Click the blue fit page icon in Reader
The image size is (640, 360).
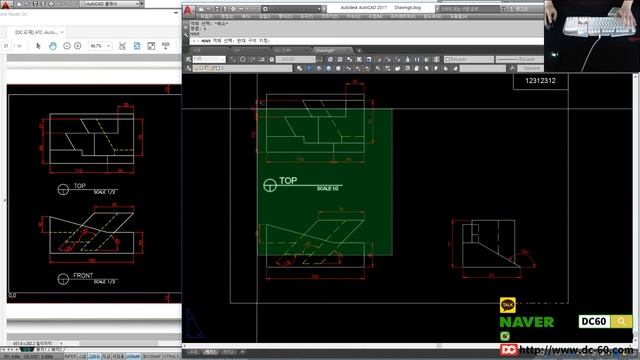pos(137,46)
